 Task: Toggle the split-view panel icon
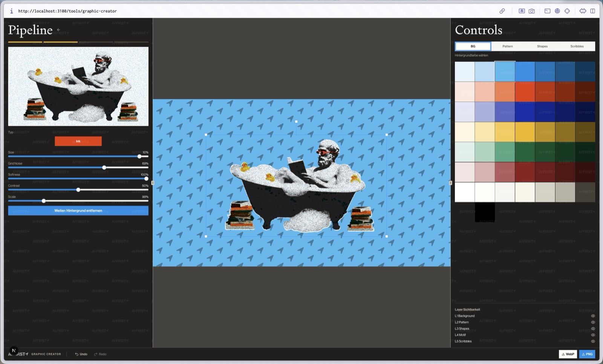pos(593,11)
